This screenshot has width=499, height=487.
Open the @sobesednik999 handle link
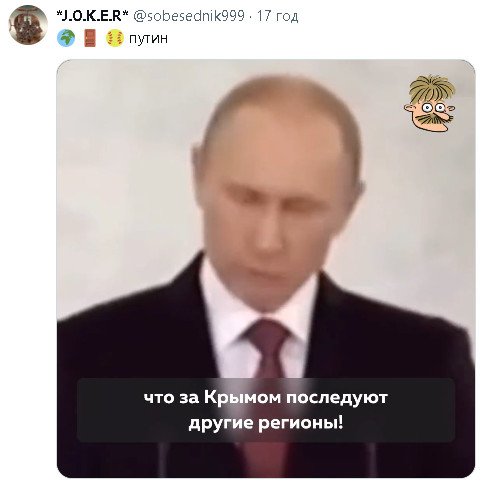point(189,16)
